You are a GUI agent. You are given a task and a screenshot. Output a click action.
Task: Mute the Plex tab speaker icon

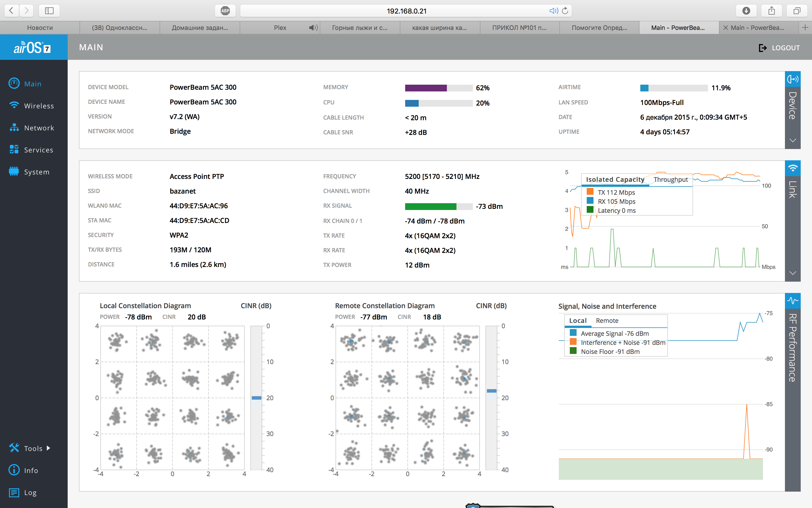point(313,28)
